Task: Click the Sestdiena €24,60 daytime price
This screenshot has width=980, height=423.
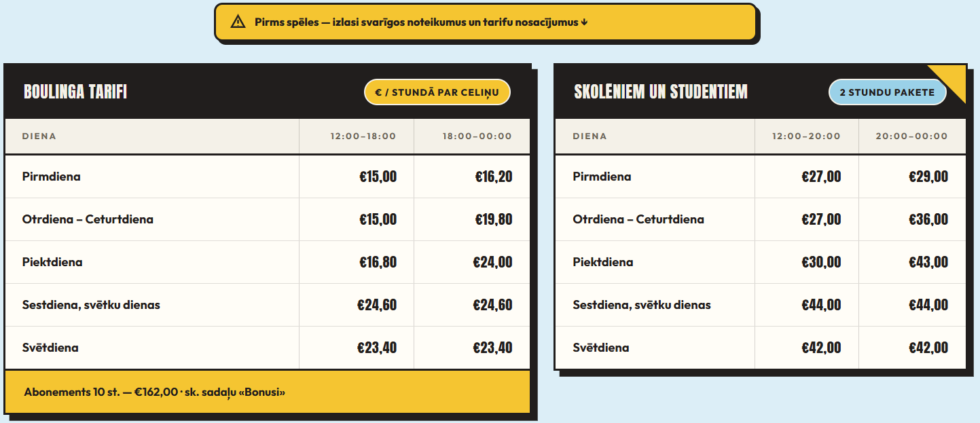Action: point(377,305)
